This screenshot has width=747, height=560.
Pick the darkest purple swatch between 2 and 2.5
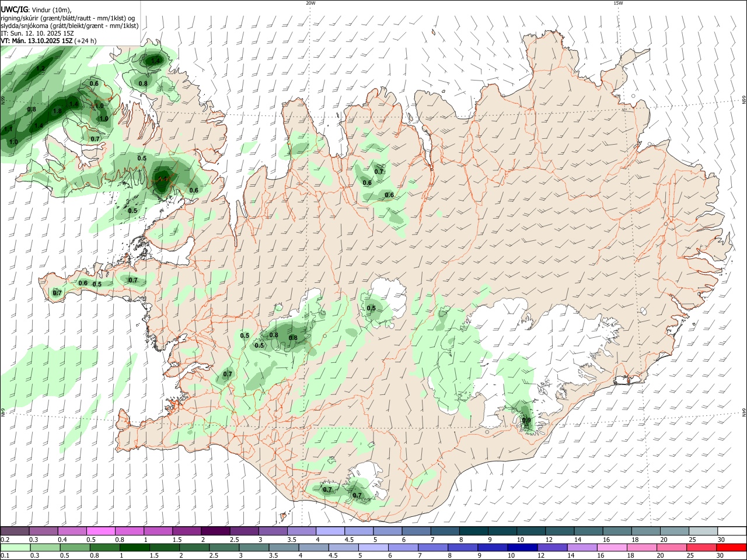pos(215,531)
